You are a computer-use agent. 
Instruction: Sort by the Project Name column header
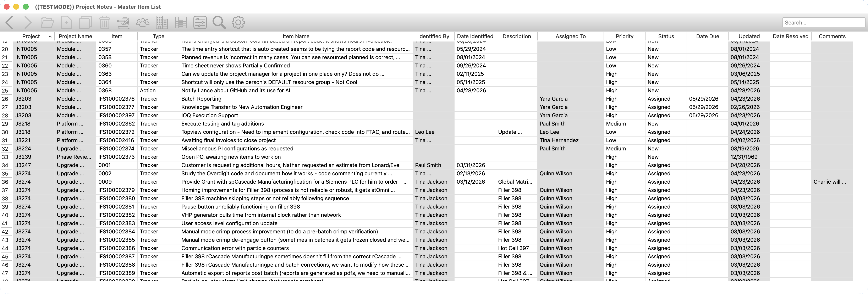click(x=75, y=36)
